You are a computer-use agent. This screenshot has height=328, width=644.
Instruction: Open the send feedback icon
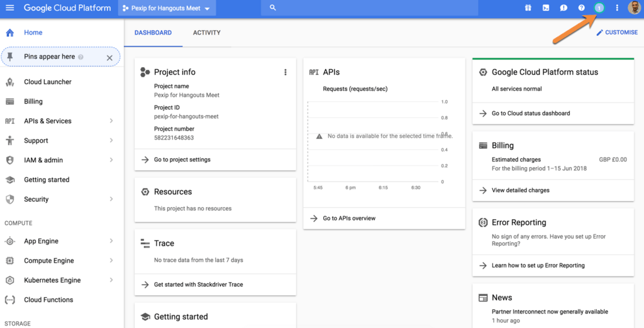pos(563,8)
